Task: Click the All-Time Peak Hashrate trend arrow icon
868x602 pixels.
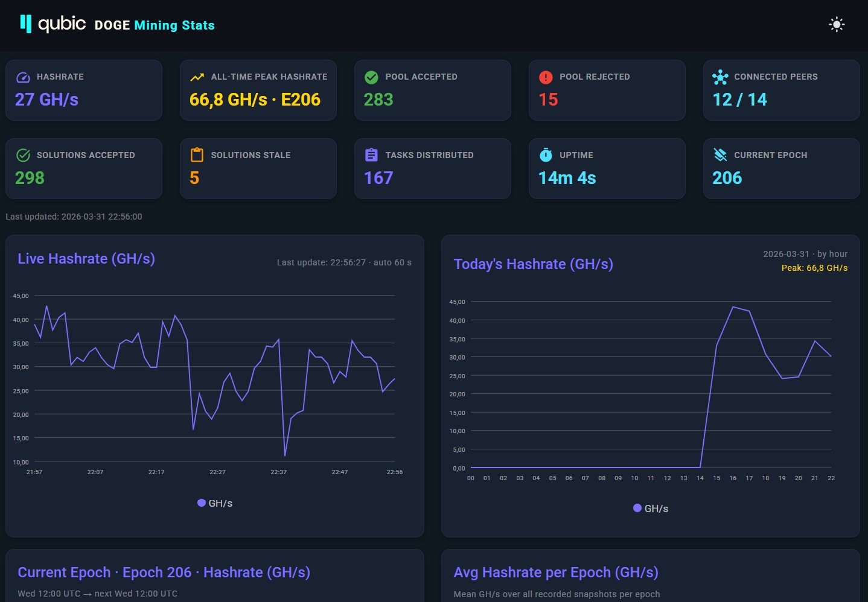Action: click(x=197, y=77)
